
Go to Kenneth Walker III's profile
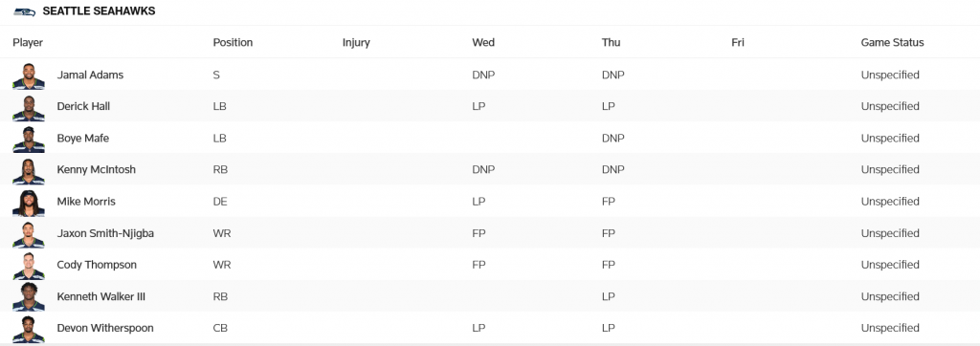pyautogui.click(x=101, y=296)
